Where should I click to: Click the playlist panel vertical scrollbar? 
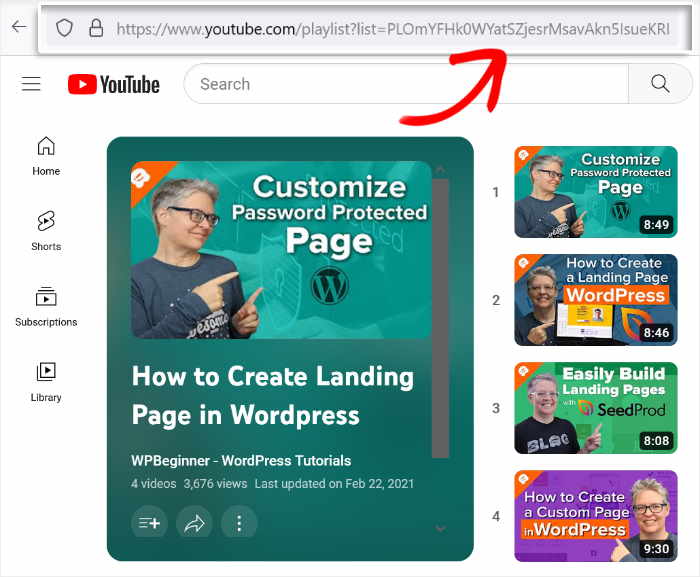click(x=440, y=320)
